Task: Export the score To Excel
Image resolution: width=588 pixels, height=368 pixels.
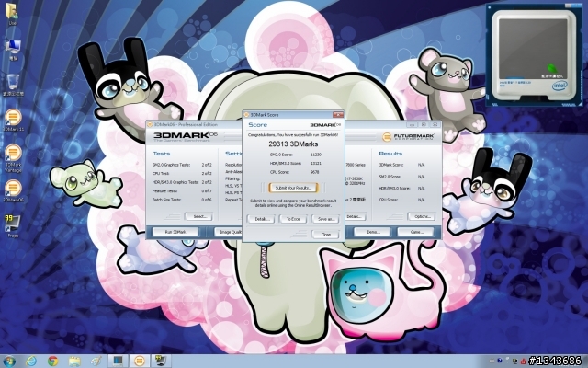Action: pyautogui.click(x=293, y=219)
